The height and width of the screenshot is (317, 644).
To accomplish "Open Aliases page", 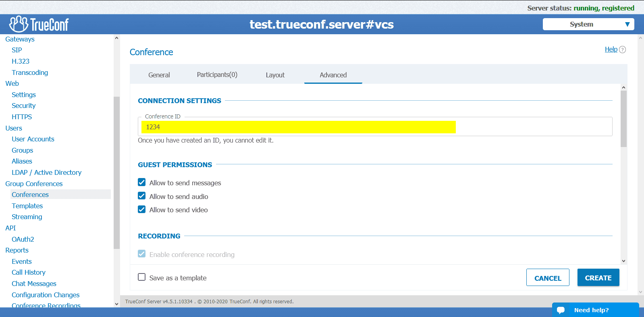I will 22,161.
